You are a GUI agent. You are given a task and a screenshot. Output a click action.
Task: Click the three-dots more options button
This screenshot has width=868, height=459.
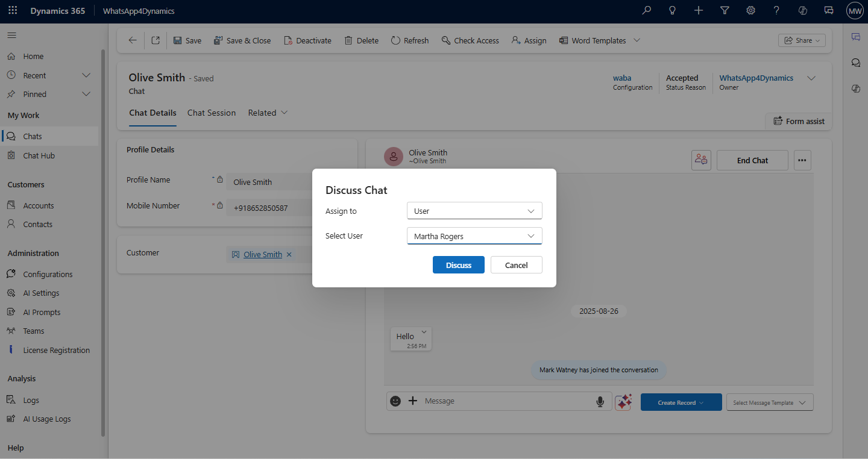pos(802,160)
